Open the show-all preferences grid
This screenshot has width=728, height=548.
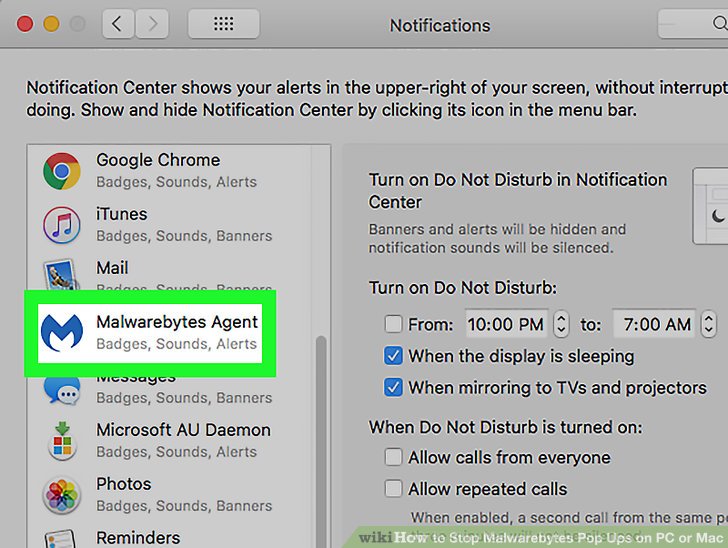tap(224, 24)
